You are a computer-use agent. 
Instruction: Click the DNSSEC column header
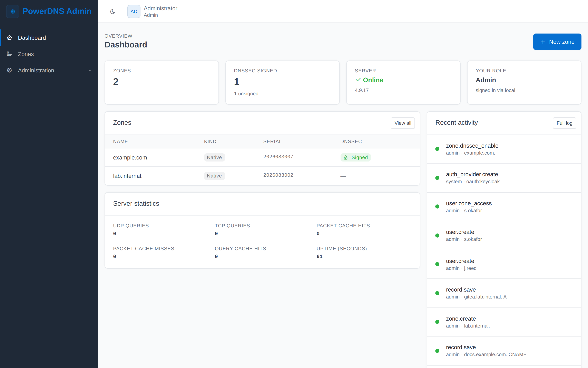coord(351,141)
